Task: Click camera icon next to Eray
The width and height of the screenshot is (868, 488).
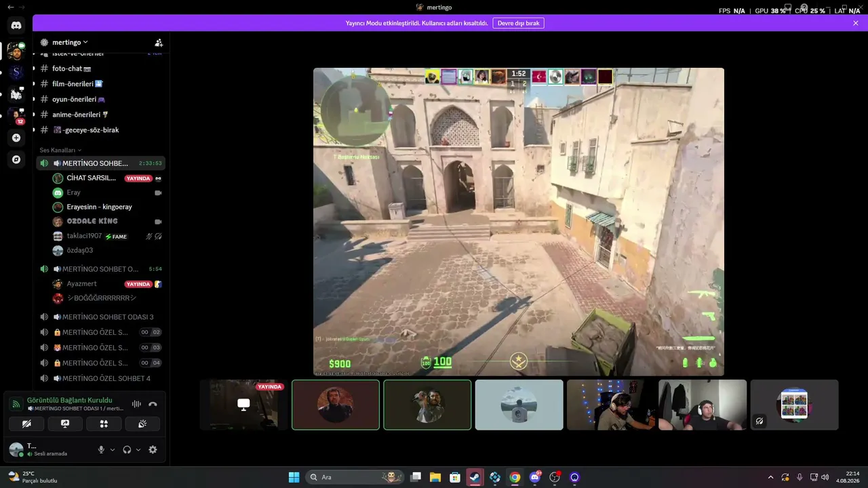Action: point(158,192)
